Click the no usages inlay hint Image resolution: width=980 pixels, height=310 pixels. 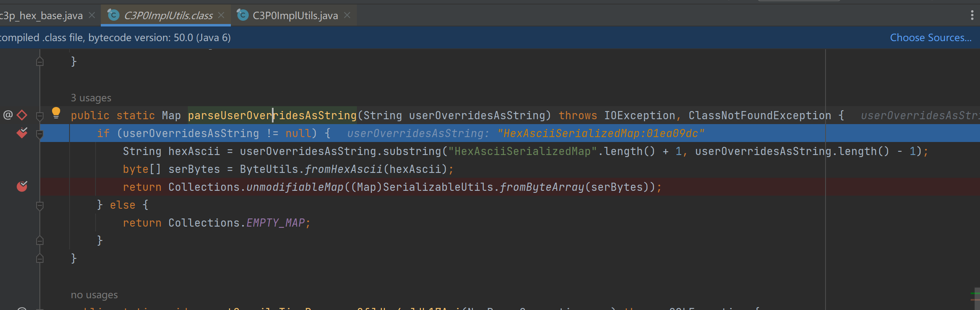pos(94,295)
